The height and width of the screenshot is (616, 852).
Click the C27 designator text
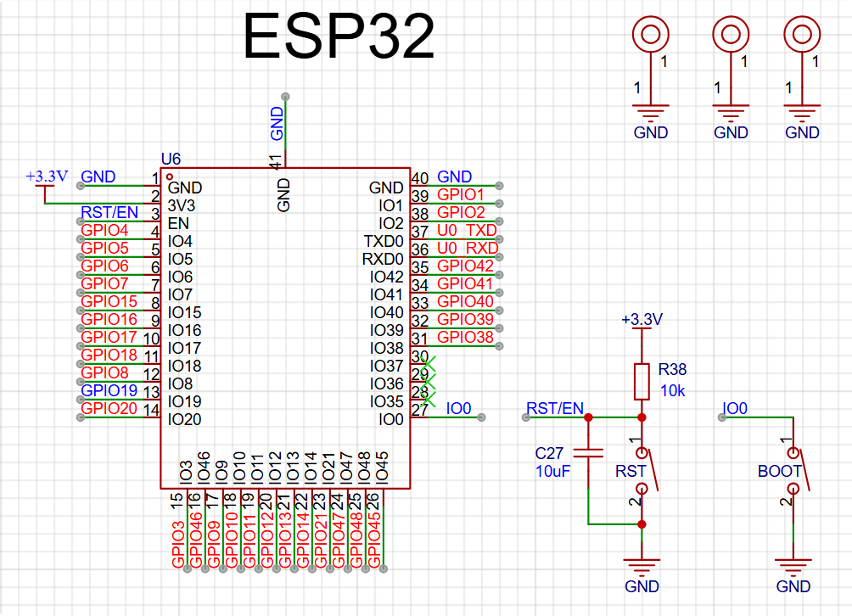[549, 453]
